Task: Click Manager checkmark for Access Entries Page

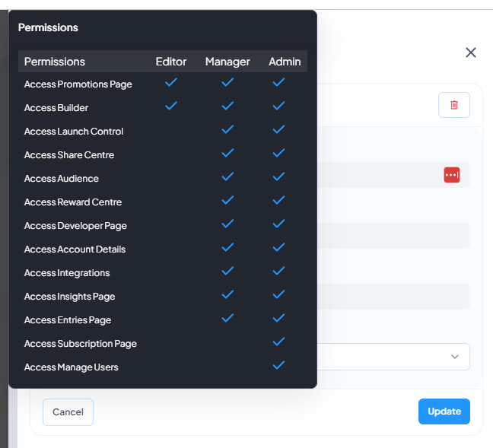Action: (x=227, y=318)
